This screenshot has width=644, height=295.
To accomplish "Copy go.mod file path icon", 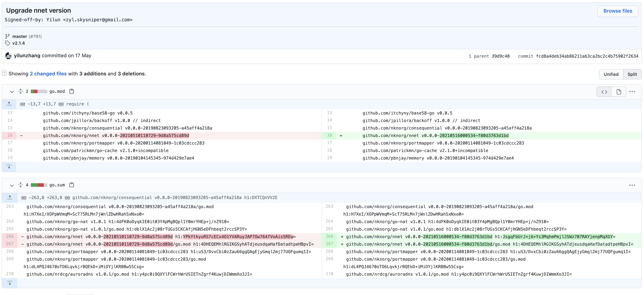I will pyautogui.click(x=71, y=91).
